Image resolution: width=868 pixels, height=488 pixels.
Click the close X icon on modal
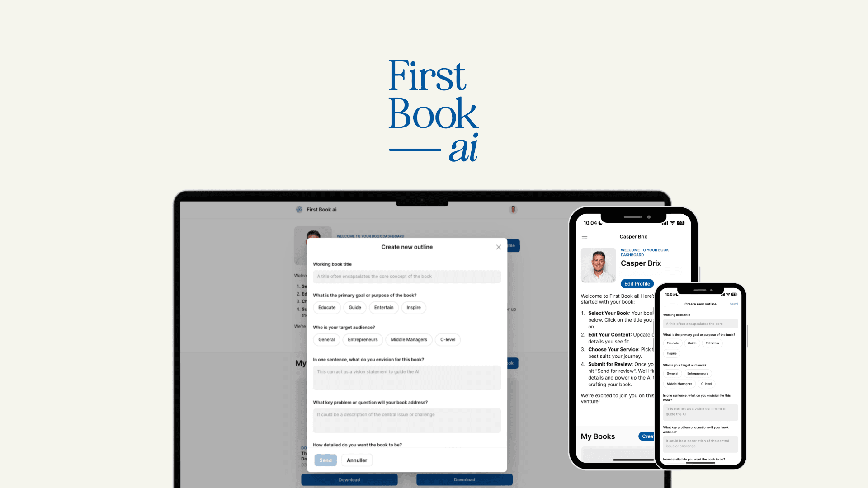click(x=498, y=247)
